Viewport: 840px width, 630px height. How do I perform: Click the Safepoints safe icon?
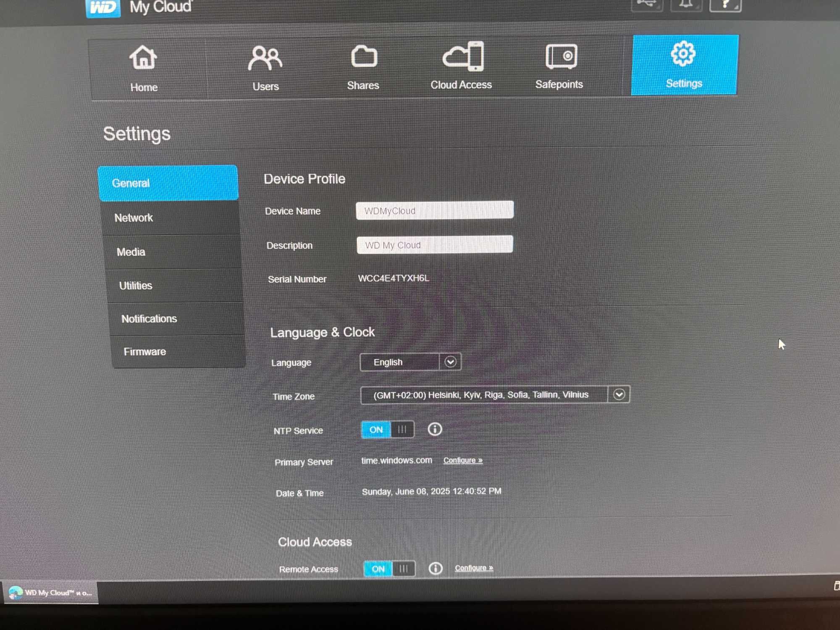562,56
